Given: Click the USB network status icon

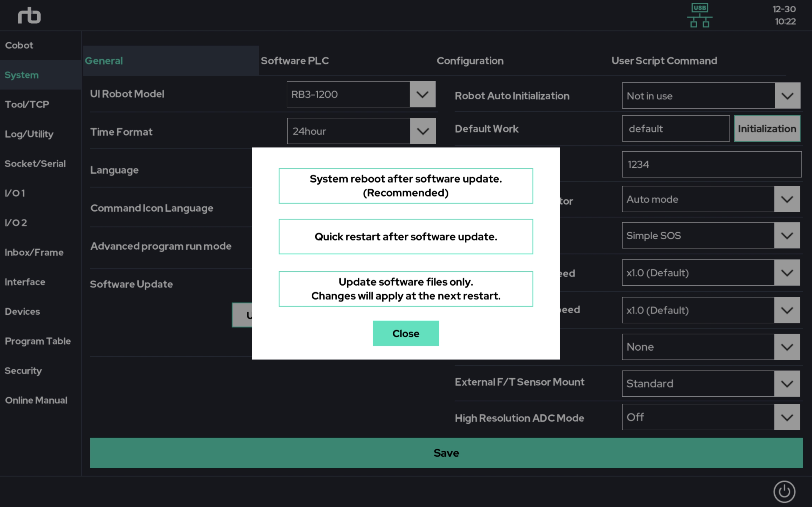Looking at the screenshot, I should pos(699,15).
